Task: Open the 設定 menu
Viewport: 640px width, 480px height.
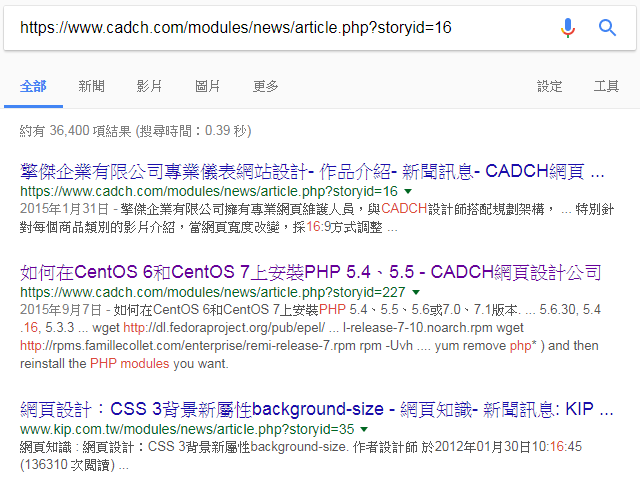Action: click(x=550, y=86)
